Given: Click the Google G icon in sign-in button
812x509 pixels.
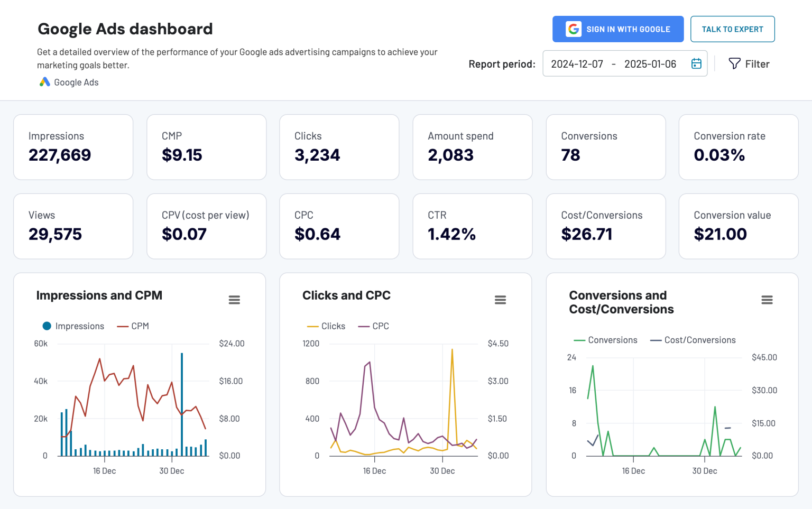Looking at the screenshot, I should point(574,29).
